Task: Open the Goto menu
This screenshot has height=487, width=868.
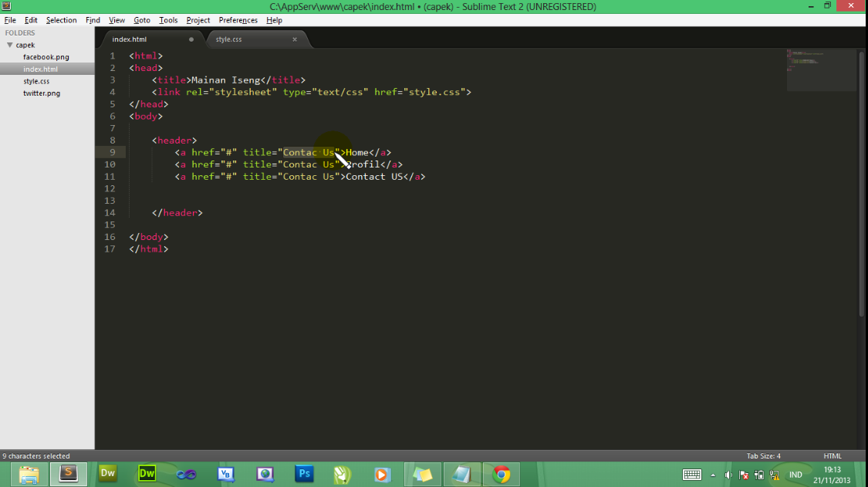Action: 142,19
